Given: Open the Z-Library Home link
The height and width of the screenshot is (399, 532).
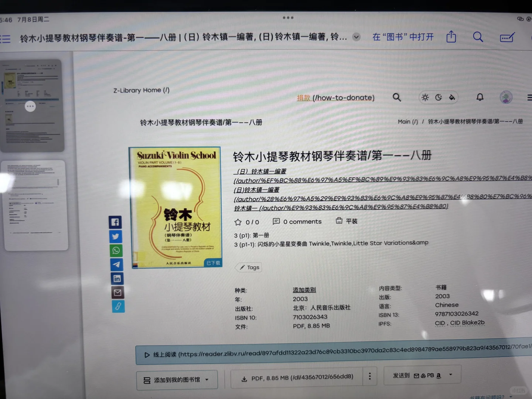Looking at the screenshot, I should coord(141,90).
